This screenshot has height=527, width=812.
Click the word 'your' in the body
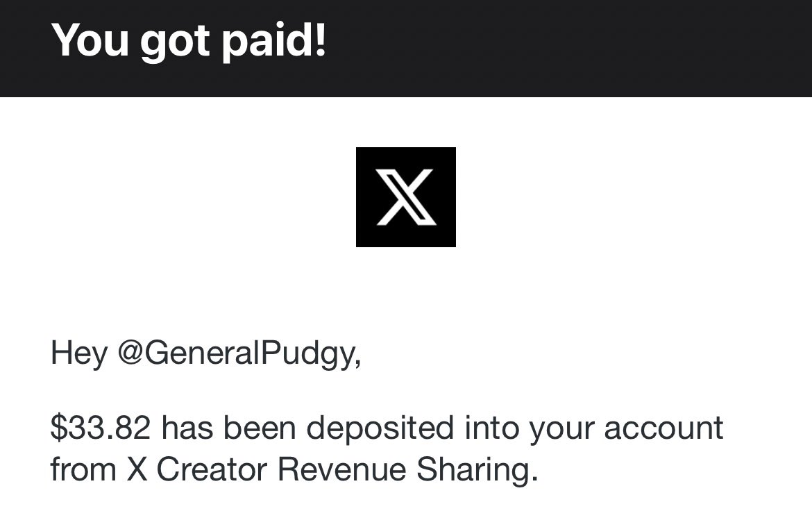[561, 431]
